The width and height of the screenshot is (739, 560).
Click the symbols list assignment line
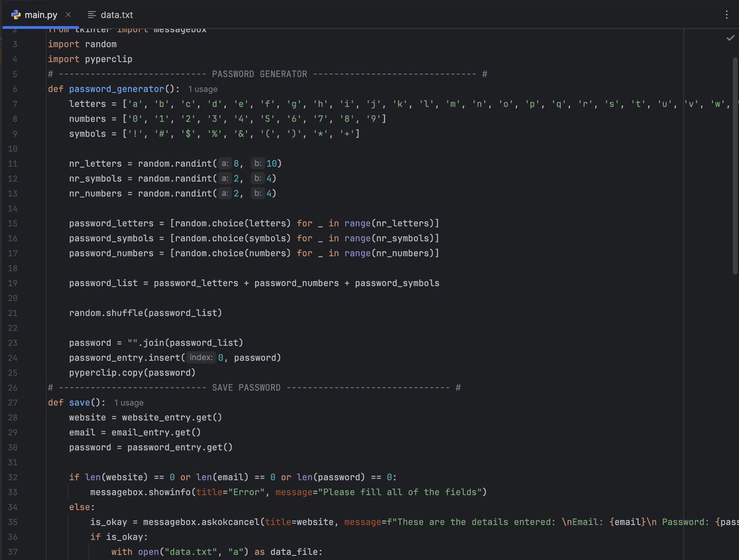coord(214,134)
